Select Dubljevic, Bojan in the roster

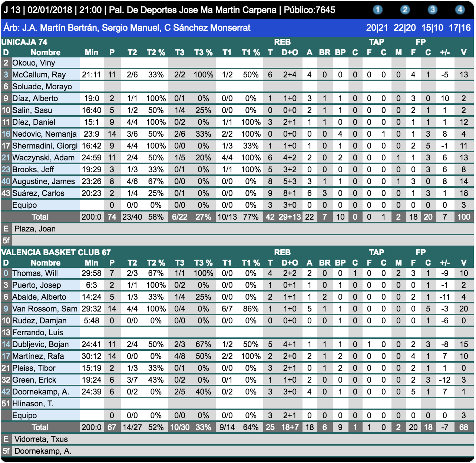pos(41,344)
